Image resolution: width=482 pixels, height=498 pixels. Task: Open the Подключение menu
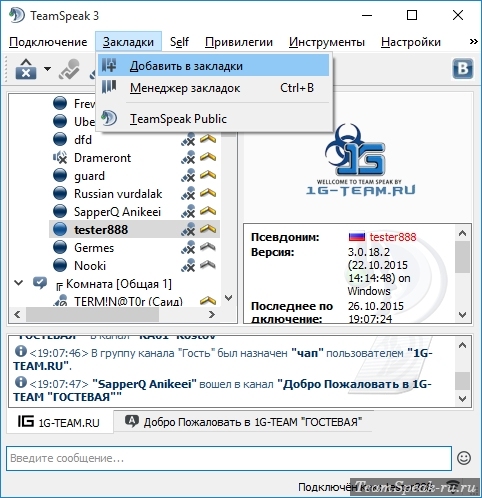click(x=48, y=42)
